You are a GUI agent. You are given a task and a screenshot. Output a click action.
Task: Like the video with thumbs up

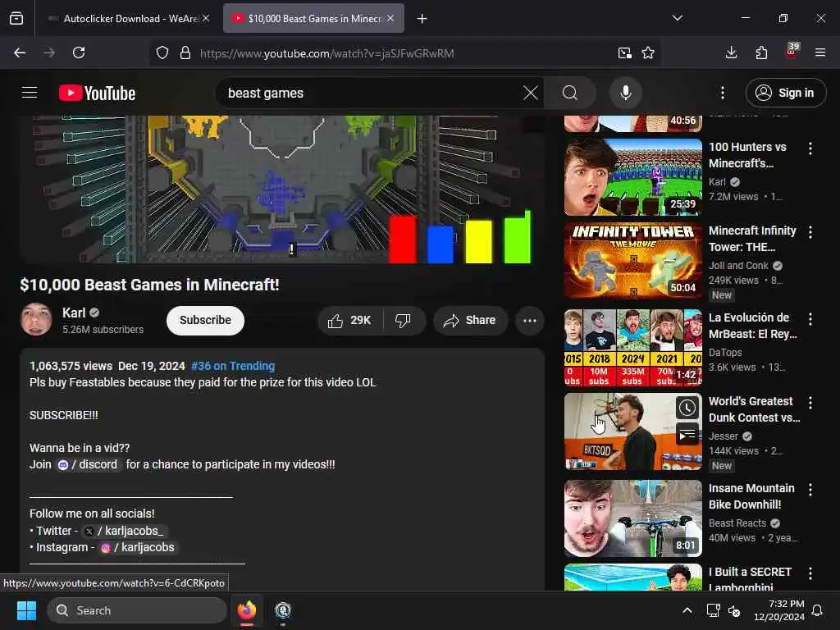pyautogui.click(x=351, y=321)
